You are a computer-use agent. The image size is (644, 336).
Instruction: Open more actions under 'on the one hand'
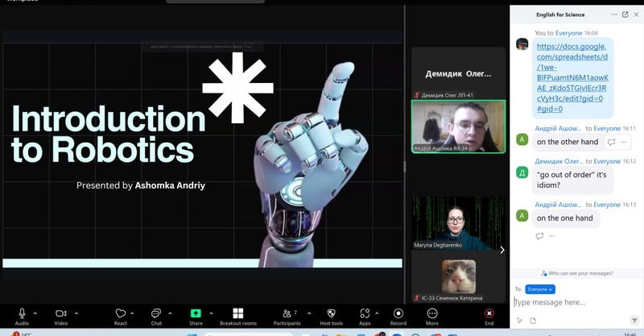(x=551, y=236)
